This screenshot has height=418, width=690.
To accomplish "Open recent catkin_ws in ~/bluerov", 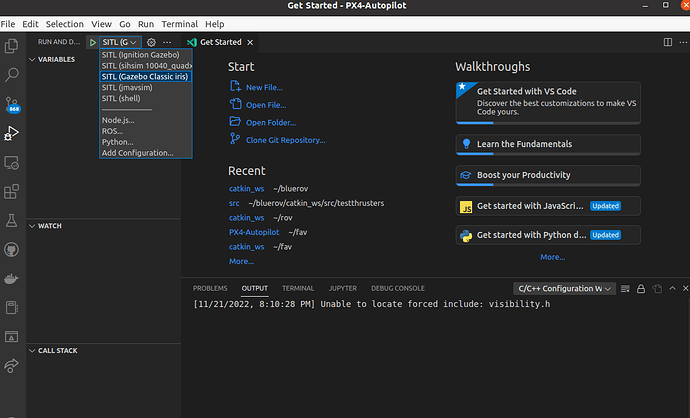I will [x=246, y=189].
